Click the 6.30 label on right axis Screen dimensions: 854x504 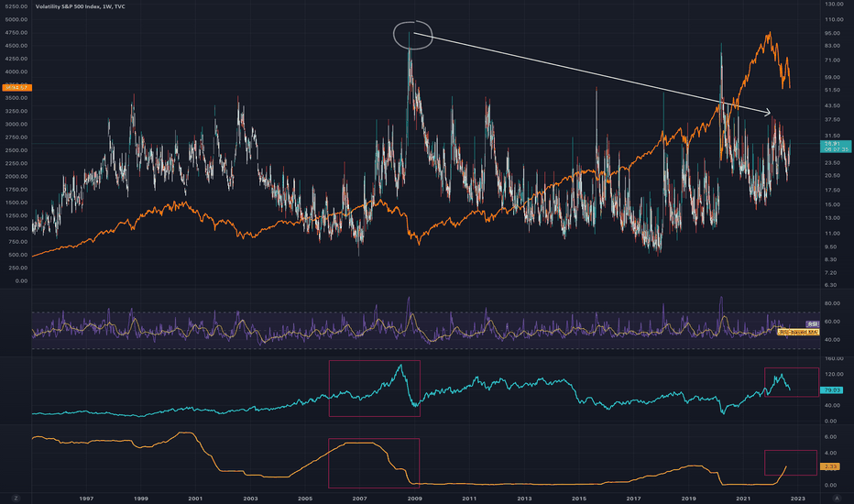[831, 285]
